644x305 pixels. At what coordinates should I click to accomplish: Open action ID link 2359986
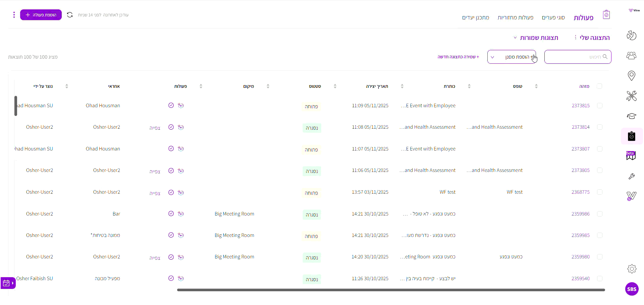580,214
